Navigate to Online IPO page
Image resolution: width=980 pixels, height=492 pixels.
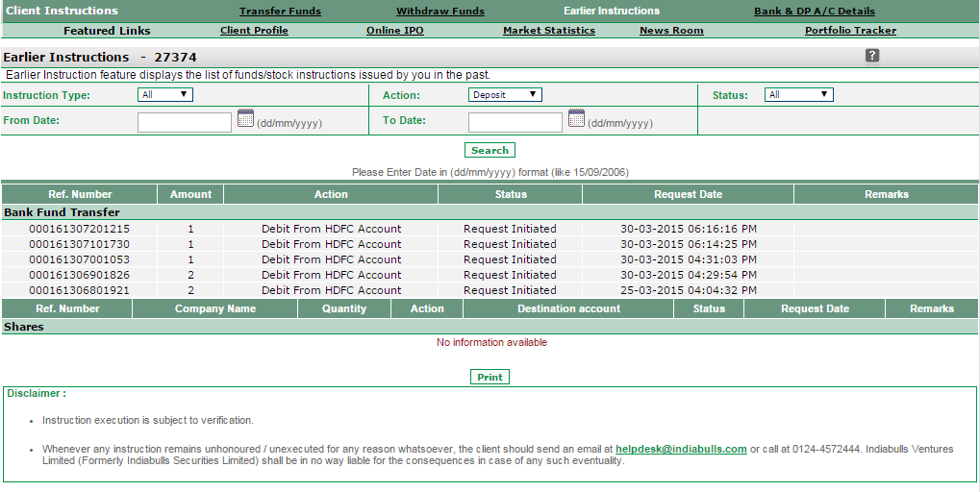coord(394,31)
